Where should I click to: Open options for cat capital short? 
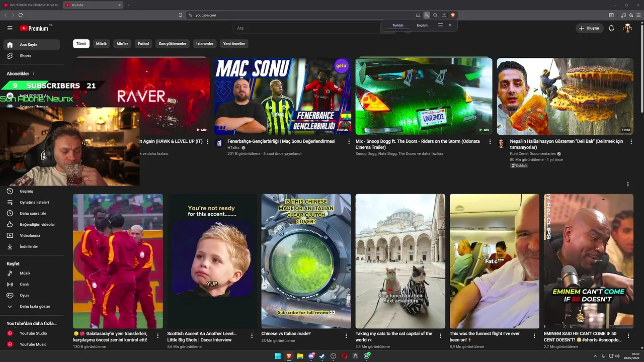tap(440, 335)
